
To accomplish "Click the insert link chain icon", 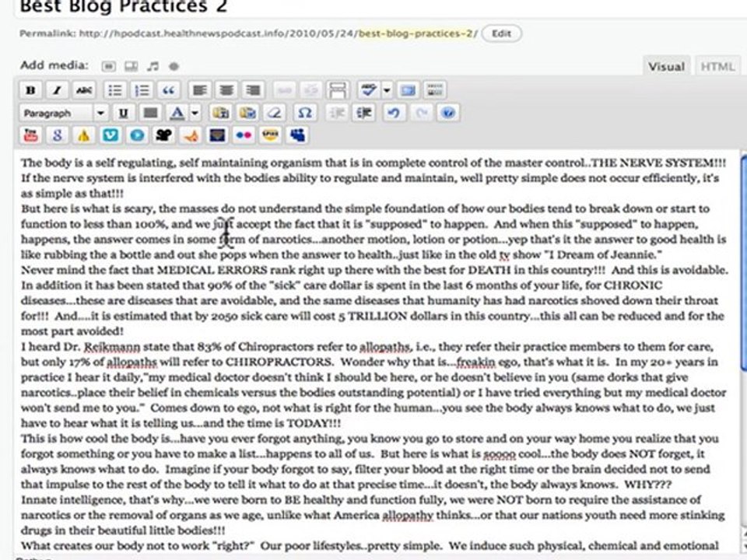I will coord(284,90).
